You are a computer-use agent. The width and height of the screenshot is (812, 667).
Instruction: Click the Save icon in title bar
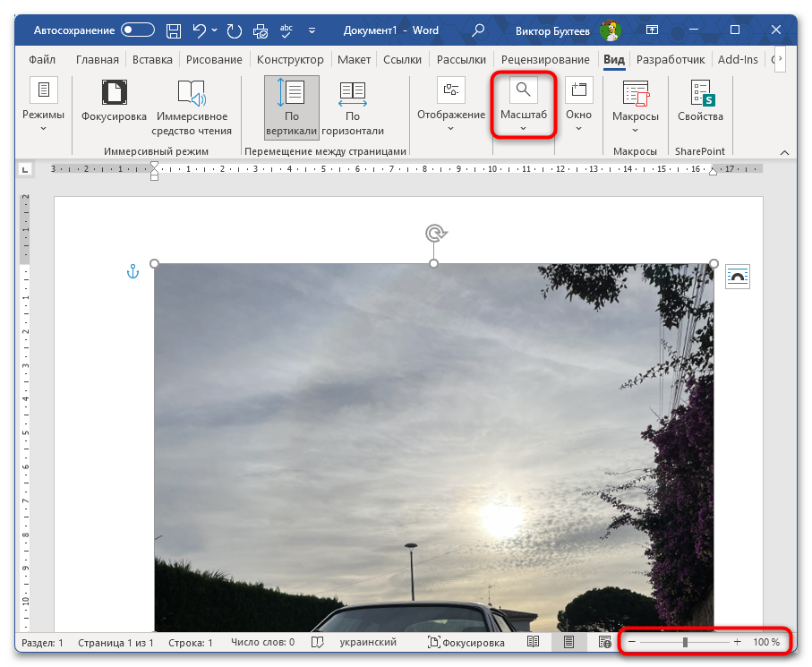[x=174, y=30]
